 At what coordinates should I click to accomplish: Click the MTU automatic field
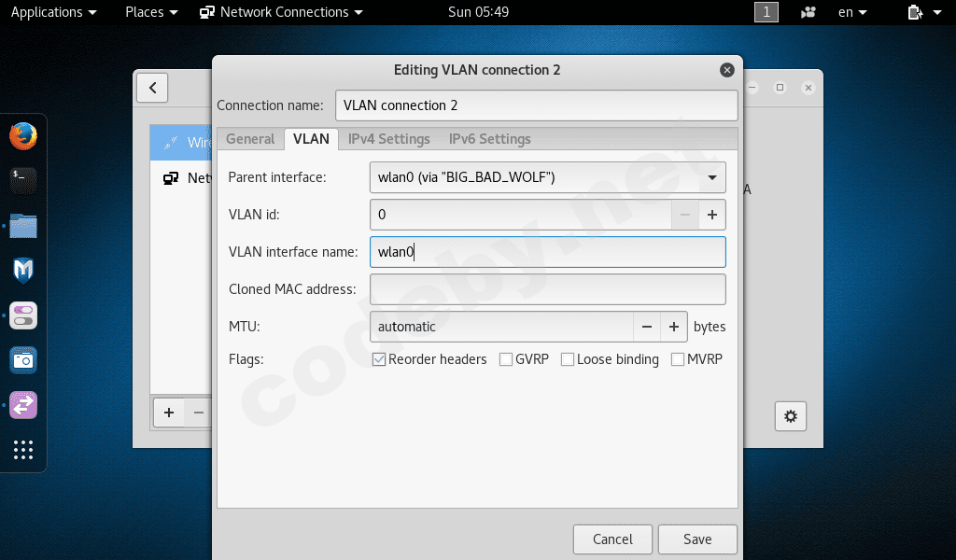point(501,327)
